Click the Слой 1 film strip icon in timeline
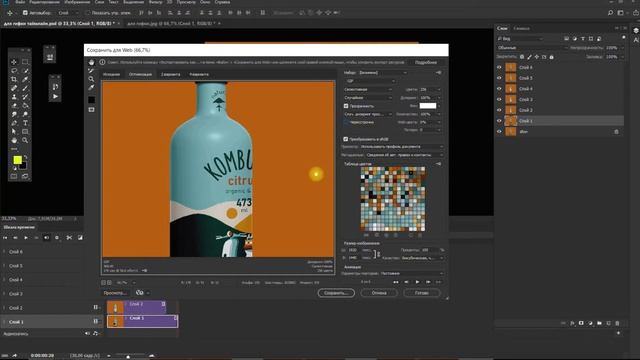The image size is (640, 360). click(x=96, y=322)
